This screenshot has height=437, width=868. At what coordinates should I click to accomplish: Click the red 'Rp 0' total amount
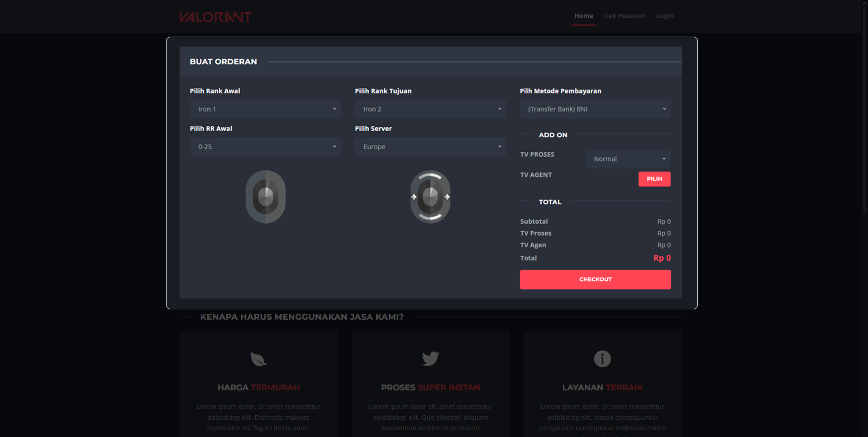(x=662, y=258)
